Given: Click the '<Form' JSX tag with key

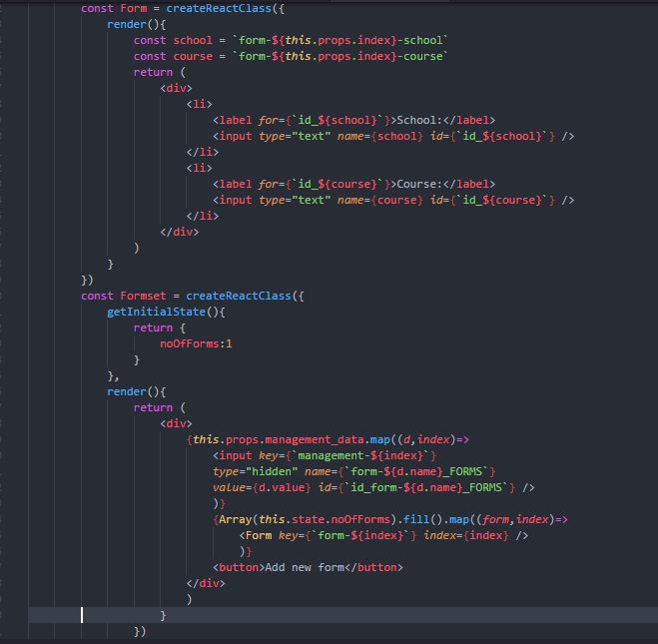Looking at the screenshot, I should click(257, 535).
